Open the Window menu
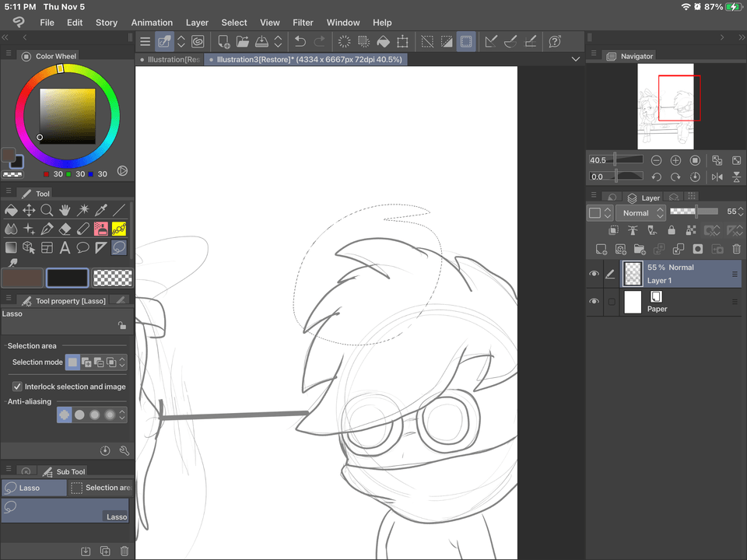This screenshot has height=560, width=747. click(x=343, y=23)
